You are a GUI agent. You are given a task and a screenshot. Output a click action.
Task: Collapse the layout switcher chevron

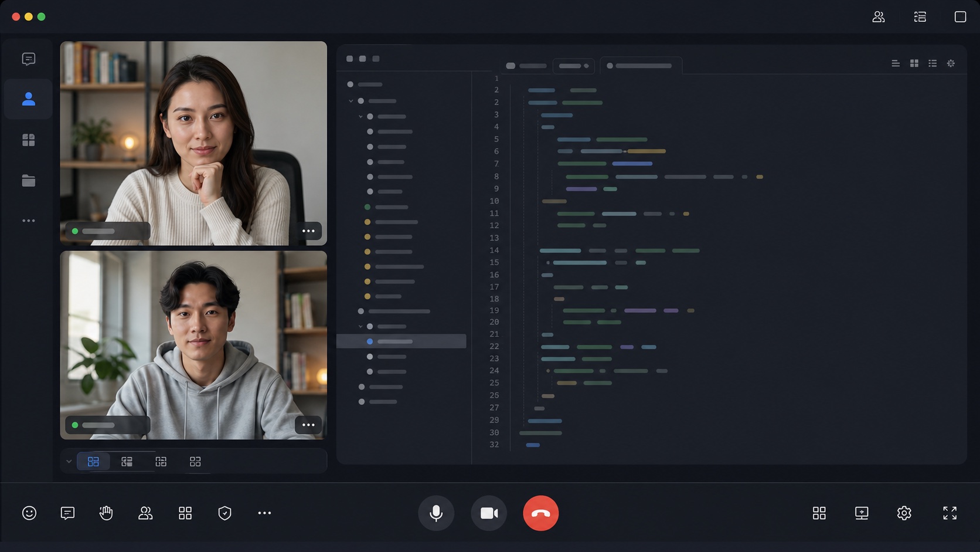69,462
